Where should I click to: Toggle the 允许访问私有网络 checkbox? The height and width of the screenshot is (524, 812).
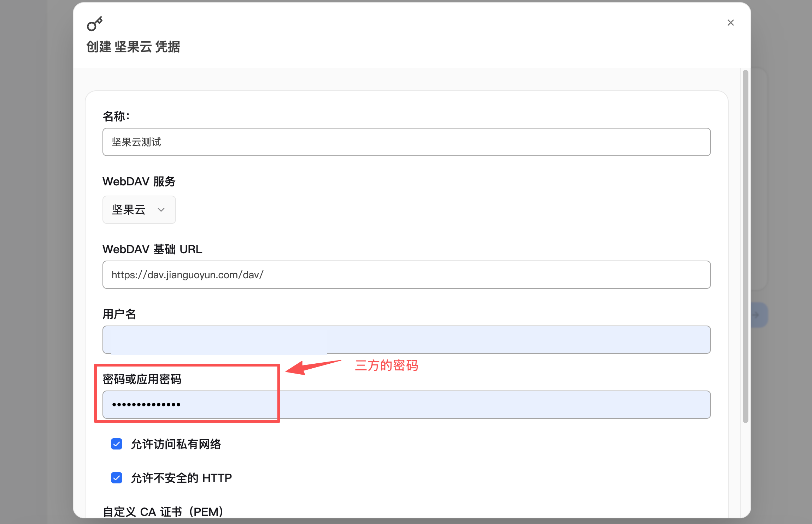point(117,444)
